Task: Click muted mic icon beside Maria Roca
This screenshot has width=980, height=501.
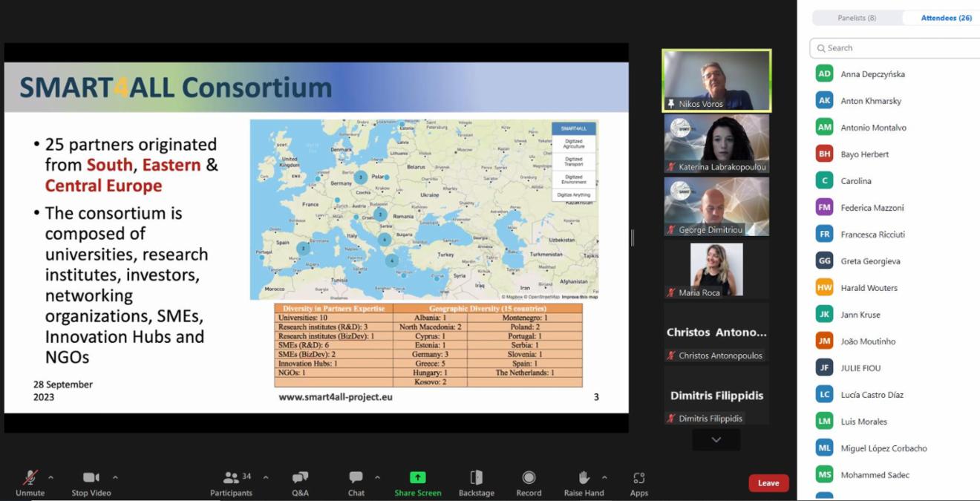Action: pyautogui.click(x=671, y=292)
